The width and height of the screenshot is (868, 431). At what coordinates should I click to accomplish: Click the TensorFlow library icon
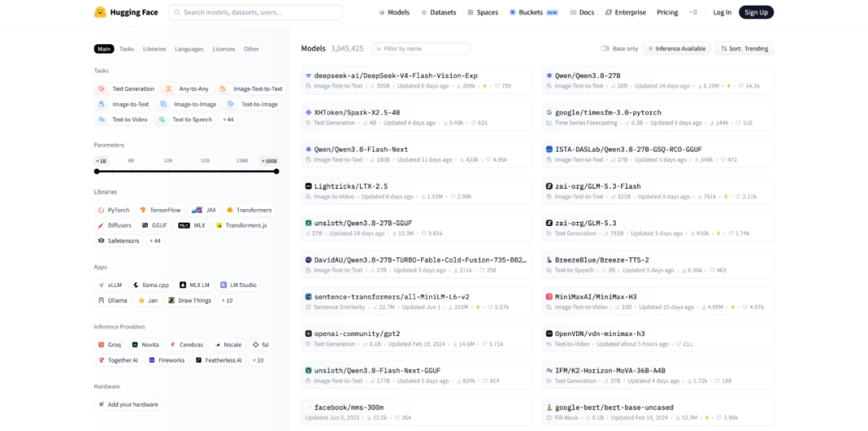(x=143, y=210)
